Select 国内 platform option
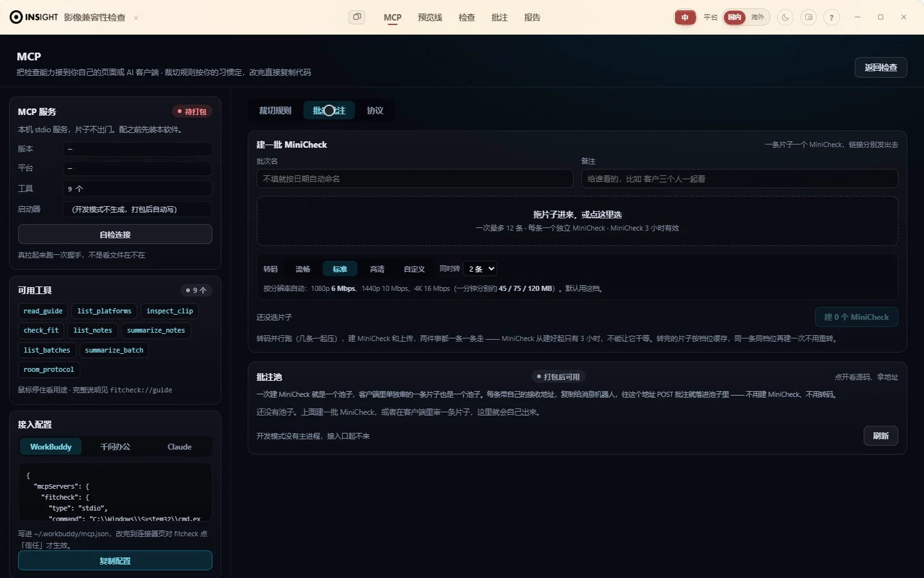 735,17
